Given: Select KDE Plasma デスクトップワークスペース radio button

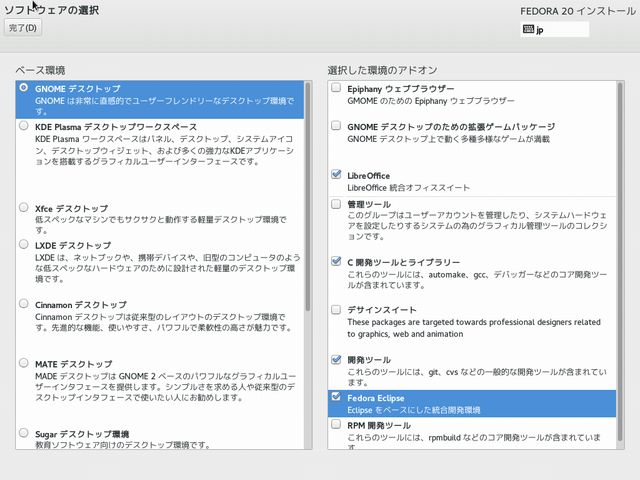Looking at the screenshot, I should click(24, 125).
